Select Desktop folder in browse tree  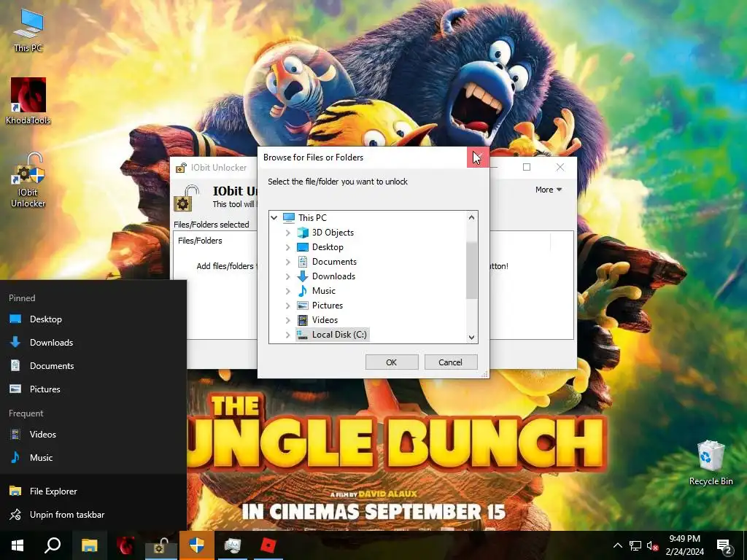(x=320, y=247)
